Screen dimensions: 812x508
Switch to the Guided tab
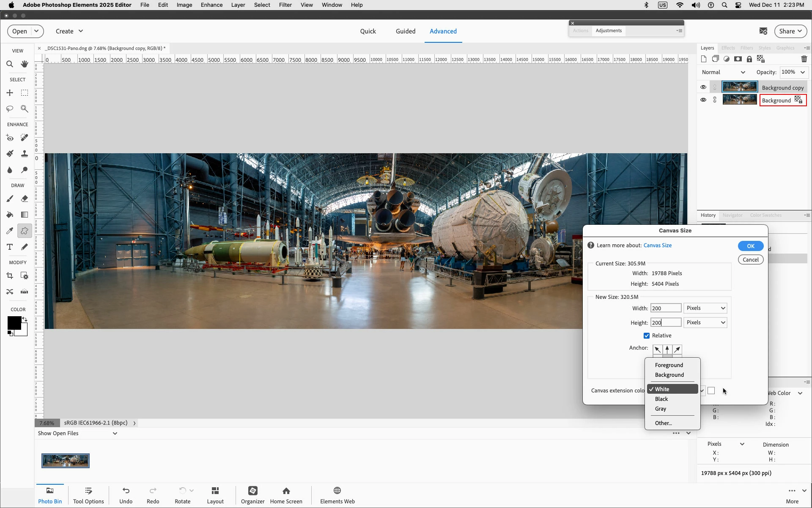[x=405, y=31]
